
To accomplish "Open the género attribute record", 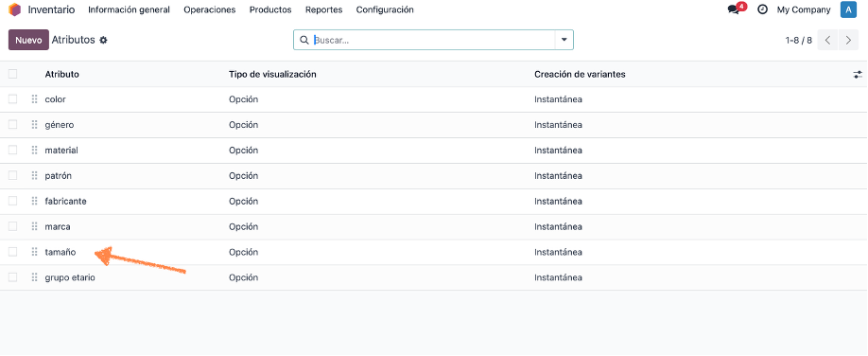I will pos(60,125).
